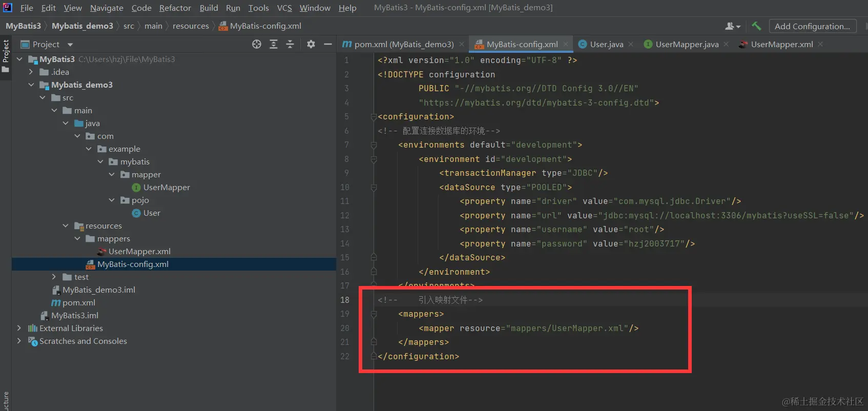
Task: Collapse the Mybatis_demo3 module node
Action: tap(31, 85)
